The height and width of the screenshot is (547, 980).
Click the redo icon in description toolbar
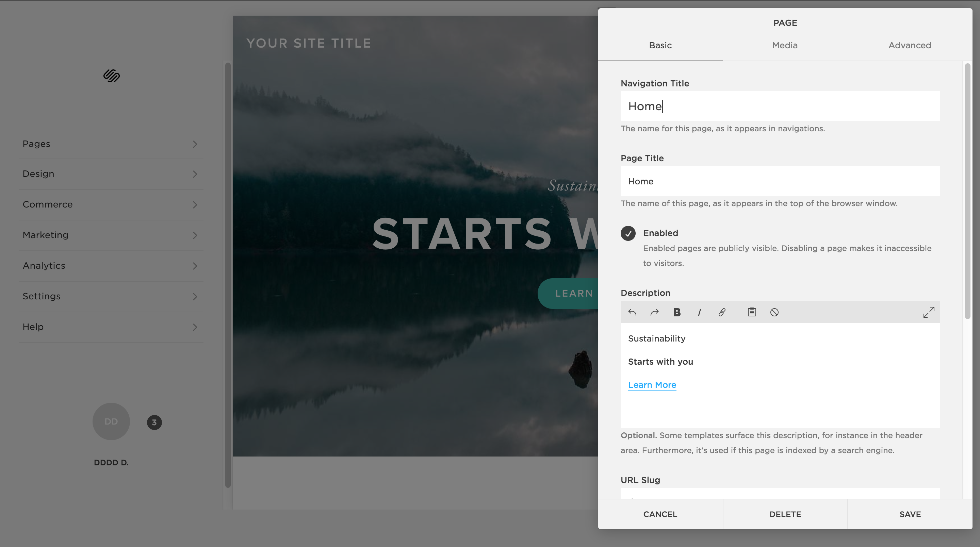pyautogui.click(x=655, y=312)
